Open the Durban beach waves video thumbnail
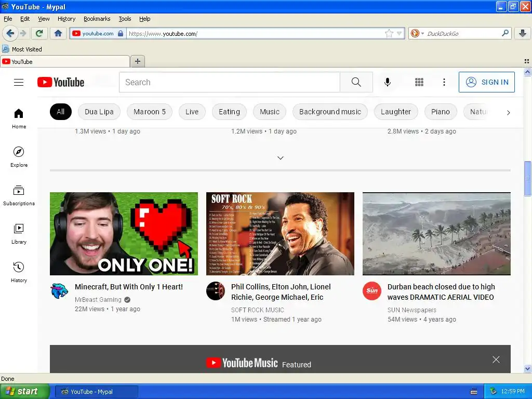The height and width of the screenshot is (399, 532). pos(436,234)
